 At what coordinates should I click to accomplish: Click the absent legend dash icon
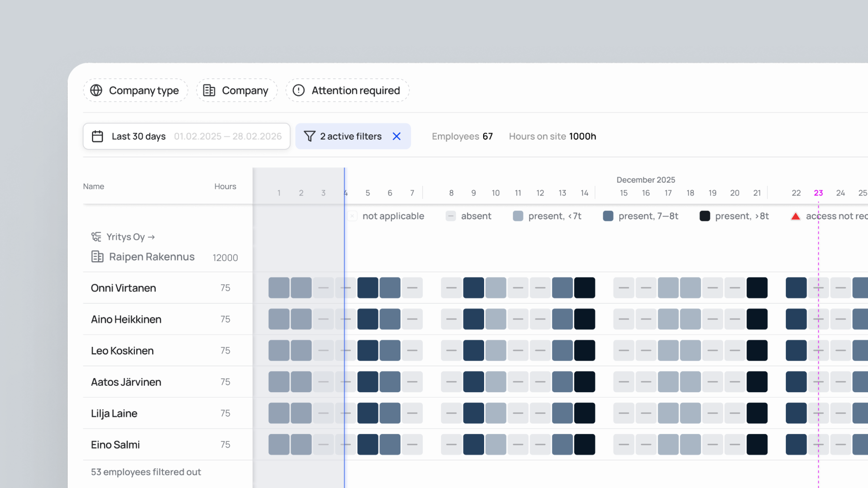click(451, 216)
